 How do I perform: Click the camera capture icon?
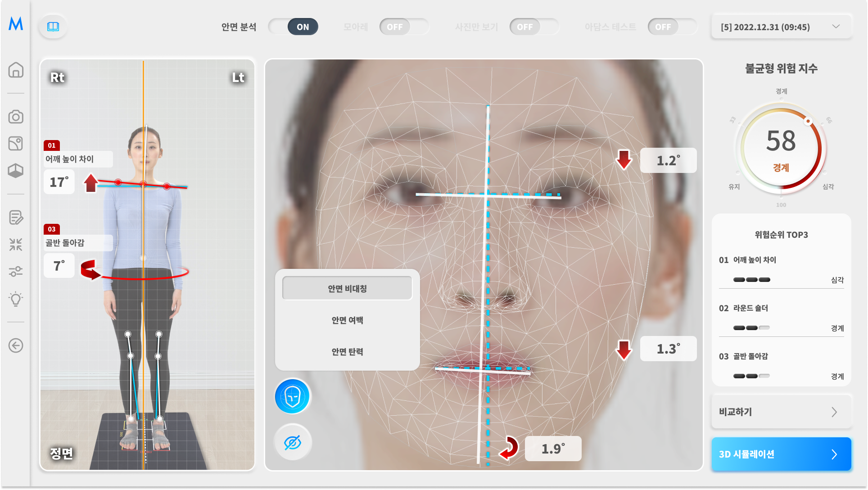pyautogui.click(x=16, y=117)
